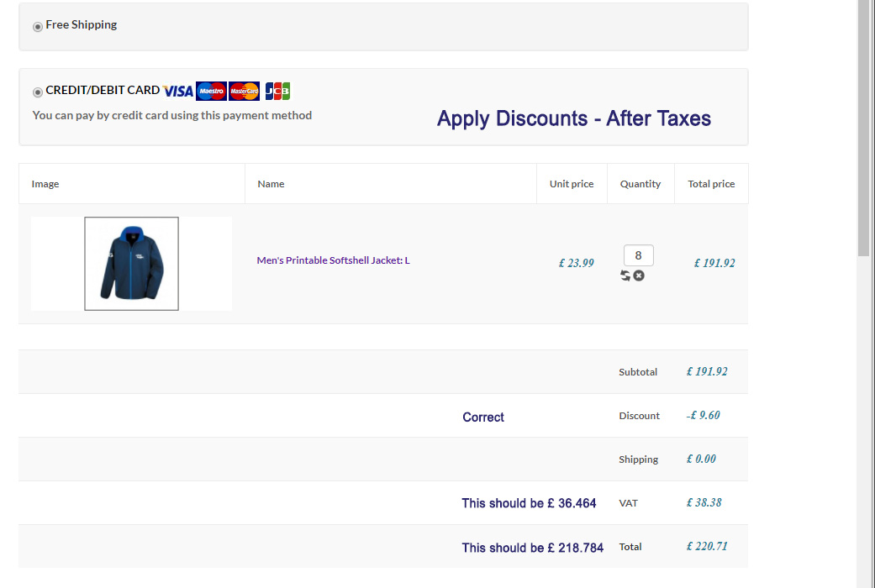Click the Name column header
Image resolution: width=875 pixels, height=588 pixels.
click(x=271, y=184)
